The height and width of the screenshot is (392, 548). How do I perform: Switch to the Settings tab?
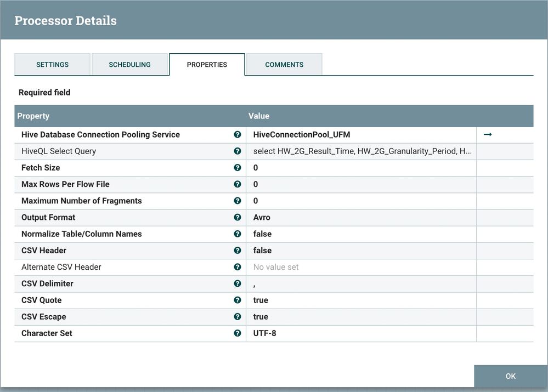[52, 65]
